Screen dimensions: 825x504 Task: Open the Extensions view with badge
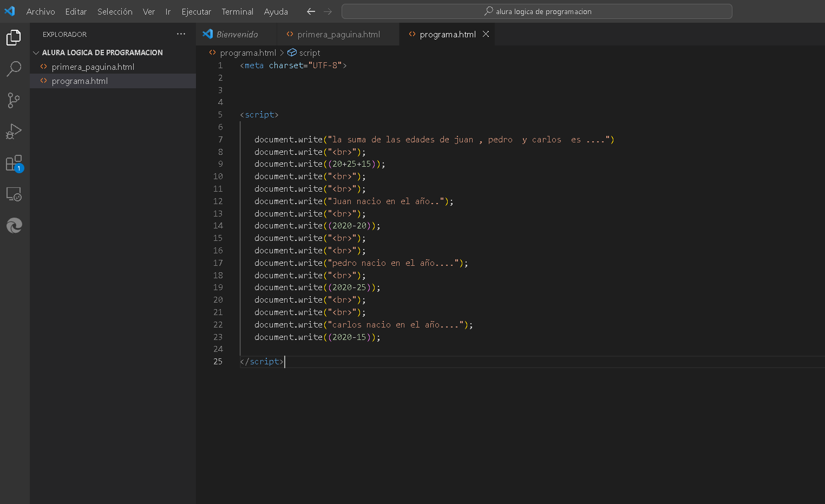click(14, 163)
